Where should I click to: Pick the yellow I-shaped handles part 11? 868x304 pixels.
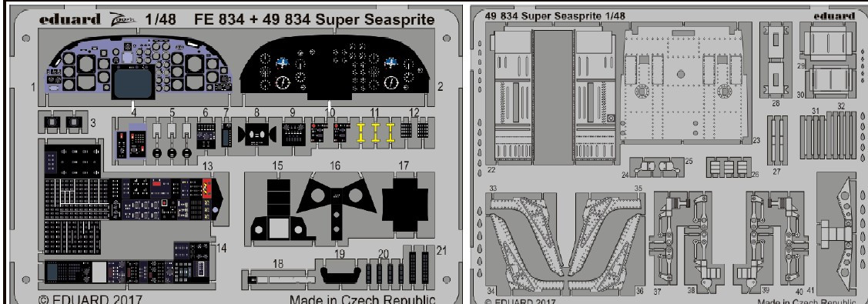tap(376, 133)
